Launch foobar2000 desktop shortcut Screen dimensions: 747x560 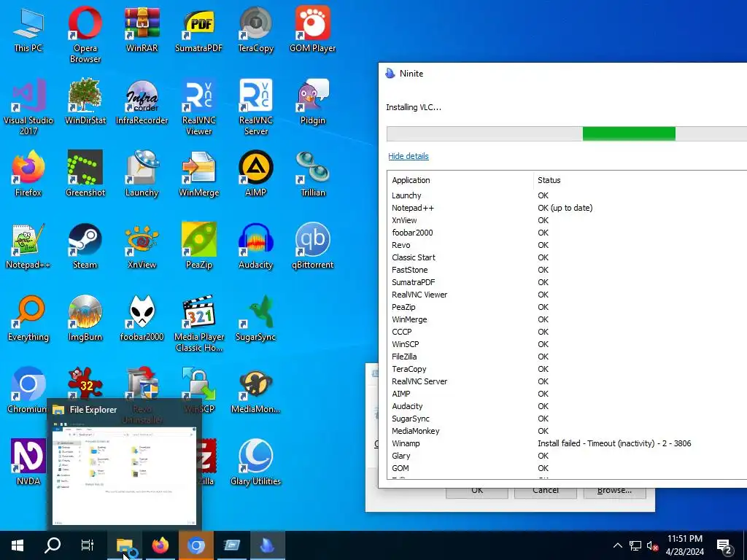142,319
